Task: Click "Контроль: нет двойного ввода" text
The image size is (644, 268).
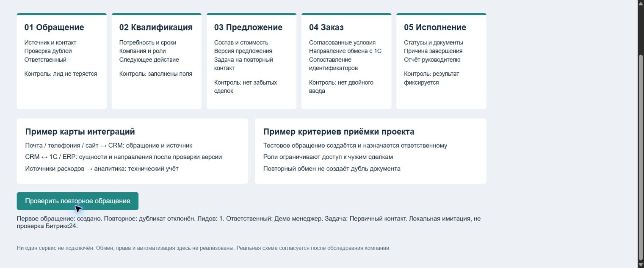Action: (341, 87)
